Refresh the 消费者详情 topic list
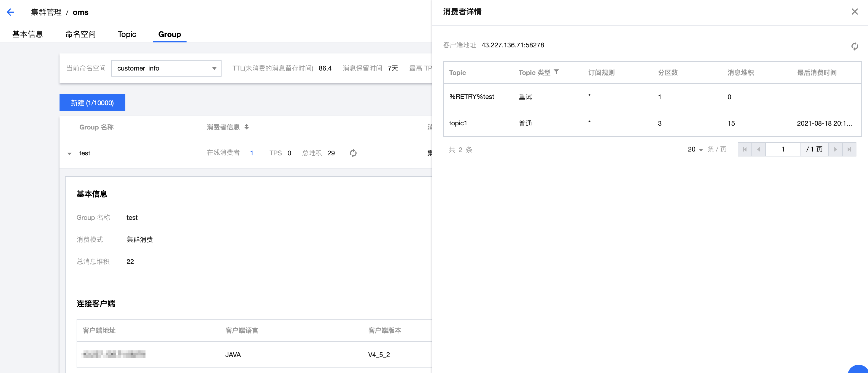 pyautogui.click(x=855, y=47)
